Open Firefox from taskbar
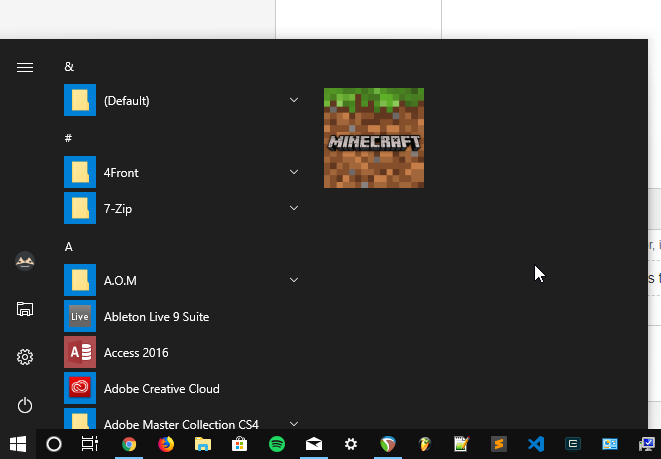 coord(166,444)
